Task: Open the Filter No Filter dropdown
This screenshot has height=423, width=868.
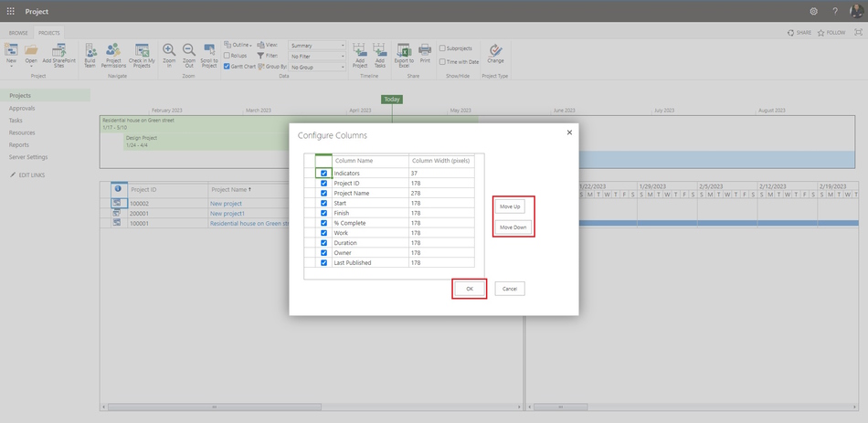Action: coord(317,56)
